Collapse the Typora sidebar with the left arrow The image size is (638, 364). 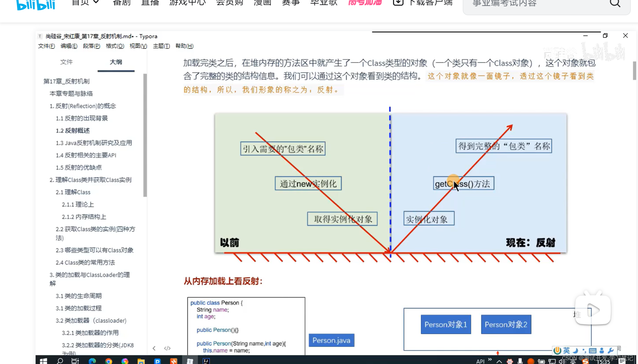[154, 348]
